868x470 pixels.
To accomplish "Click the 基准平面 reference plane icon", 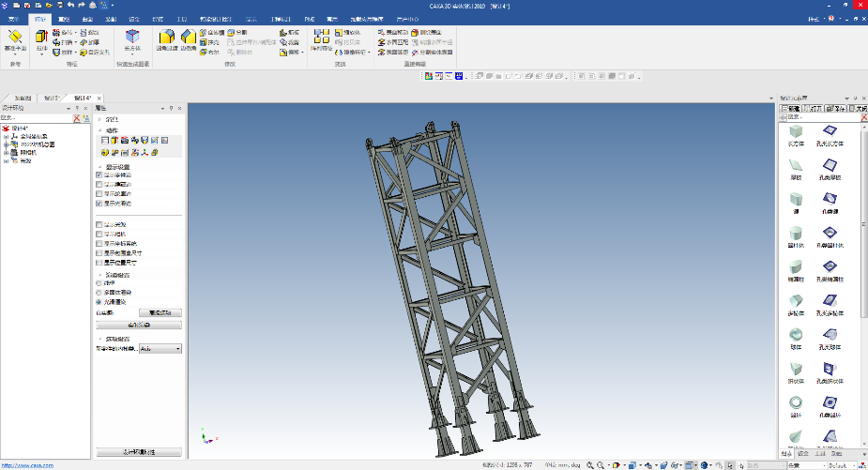I will click(x=14, y=38).
